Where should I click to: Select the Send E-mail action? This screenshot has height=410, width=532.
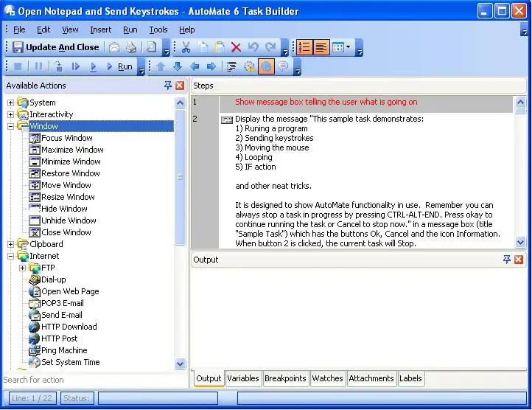pos(56,315)
